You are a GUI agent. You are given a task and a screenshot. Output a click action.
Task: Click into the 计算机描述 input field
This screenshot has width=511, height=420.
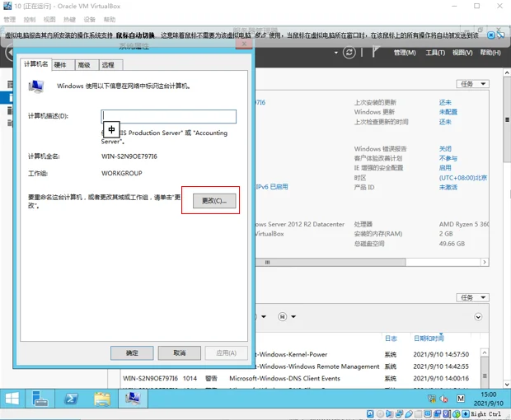point(168,117)
